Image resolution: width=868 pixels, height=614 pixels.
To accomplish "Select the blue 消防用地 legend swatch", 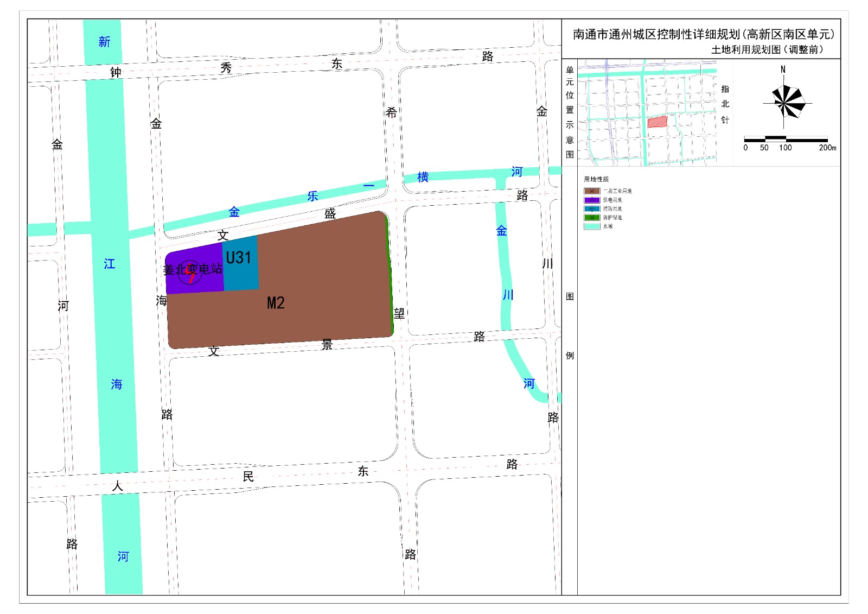I will [x=592, y=208].
